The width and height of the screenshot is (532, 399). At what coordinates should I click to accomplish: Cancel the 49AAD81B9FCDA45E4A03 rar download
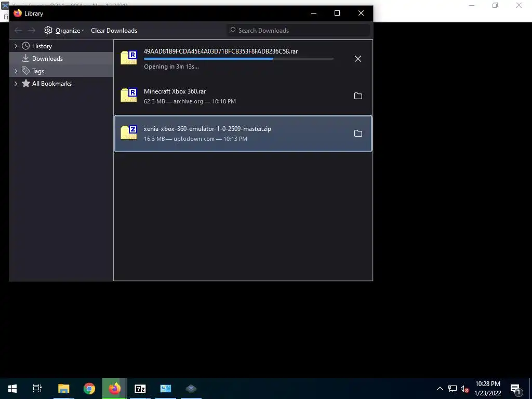pos(357,59)
